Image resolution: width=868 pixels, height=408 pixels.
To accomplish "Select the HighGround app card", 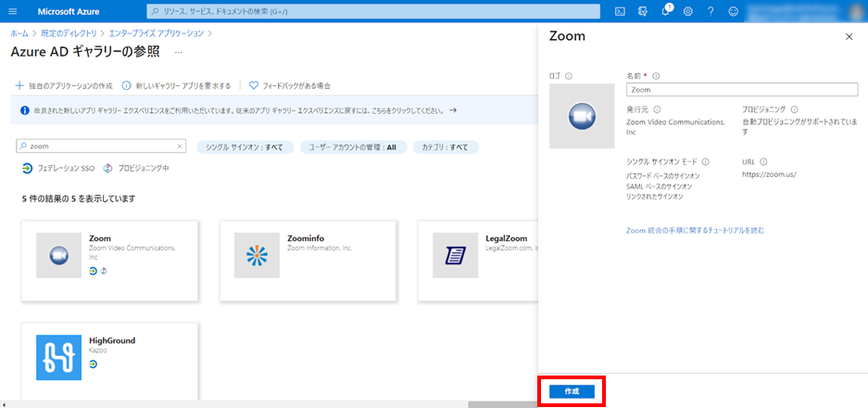I will click(109, 362).
